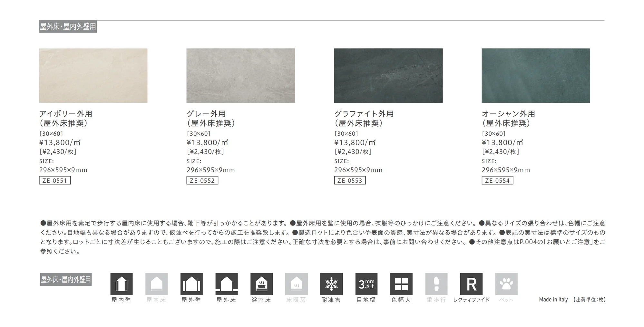Image resolution: width=644 pixels, height=327 pixels.
Task: Click 296×595×9mm size under グラファイト
Action: [x=358, y=170]
